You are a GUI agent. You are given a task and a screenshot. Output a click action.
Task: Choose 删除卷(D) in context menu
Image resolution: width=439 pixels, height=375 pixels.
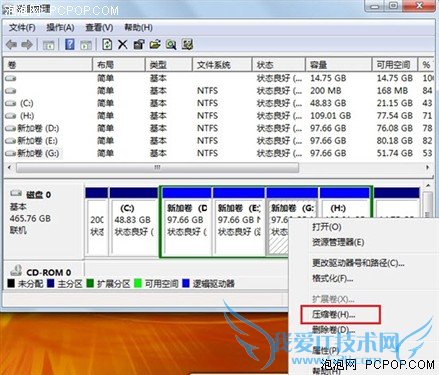(x=333, y=330)
